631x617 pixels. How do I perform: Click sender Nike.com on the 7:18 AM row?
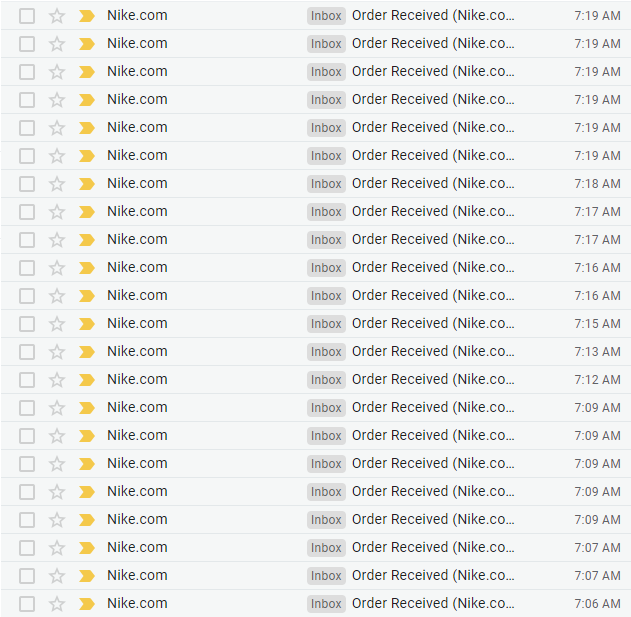137,183
